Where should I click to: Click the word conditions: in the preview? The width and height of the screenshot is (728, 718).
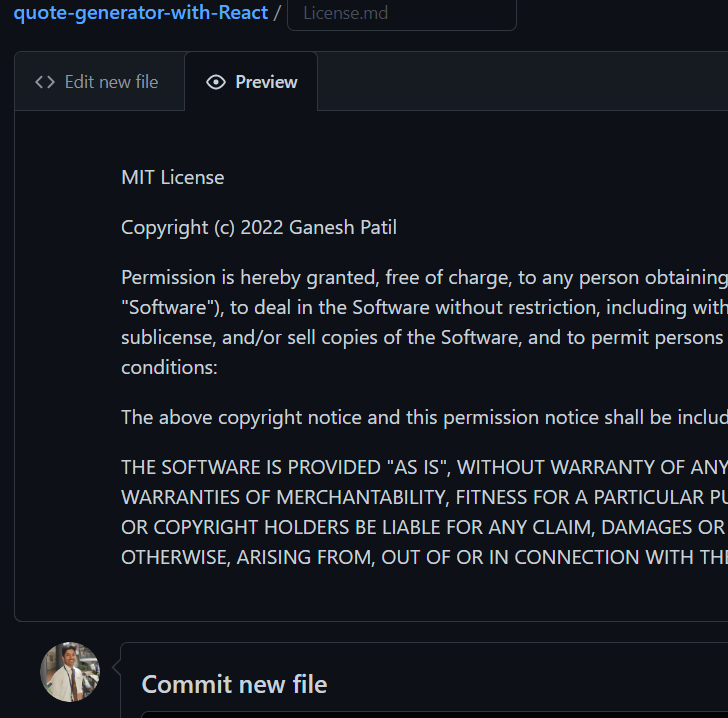(169, 367)
